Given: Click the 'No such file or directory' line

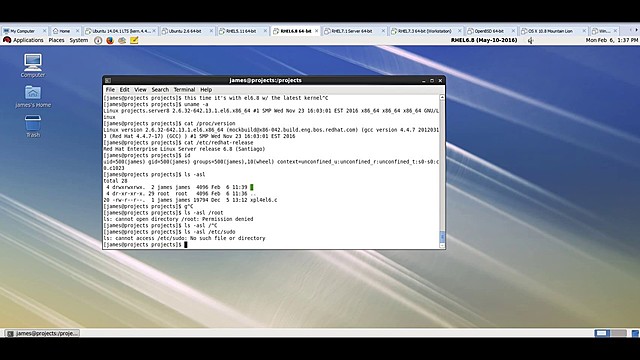Looking at the screenshot, I should 184,238.
